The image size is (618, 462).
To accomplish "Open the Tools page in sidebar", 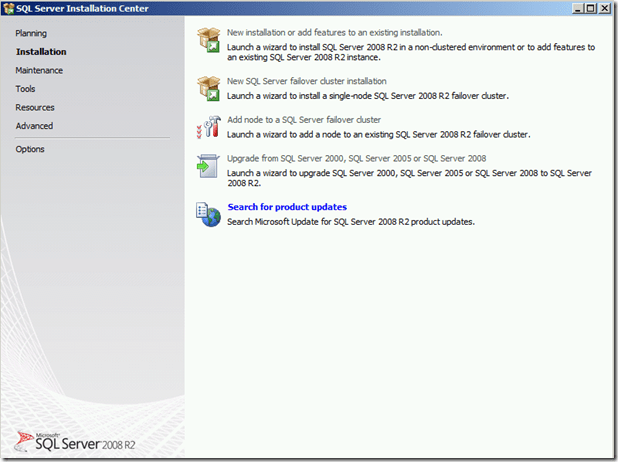I will 26,89.
